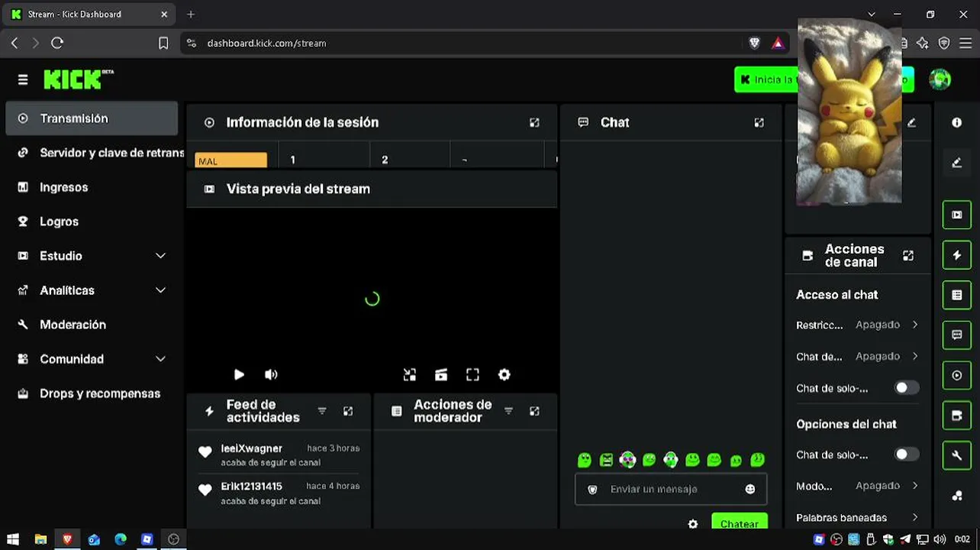Click the volume icon in system tray

pos(940,539)
